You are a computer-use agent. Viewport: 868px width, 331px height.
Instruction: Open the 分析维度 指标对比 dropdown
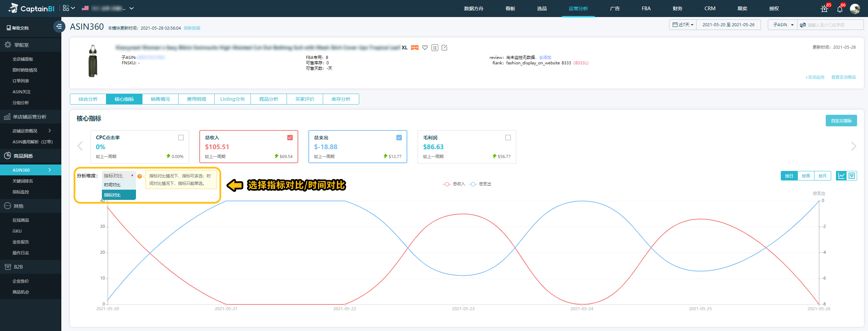tap(119, 176)
